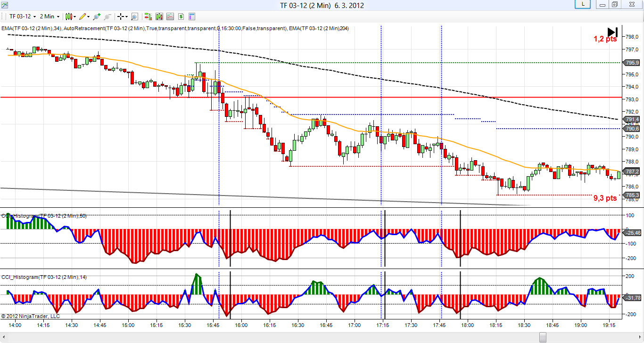
Task: Open the chart style candlestick selector
Action: point(69,16)
